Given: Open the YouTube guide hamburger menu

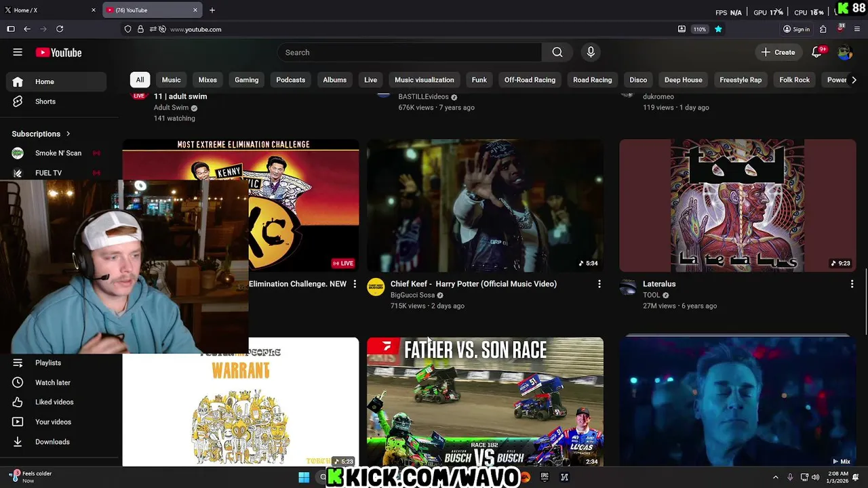Looking at the screenshot, I should pos(18,52).
